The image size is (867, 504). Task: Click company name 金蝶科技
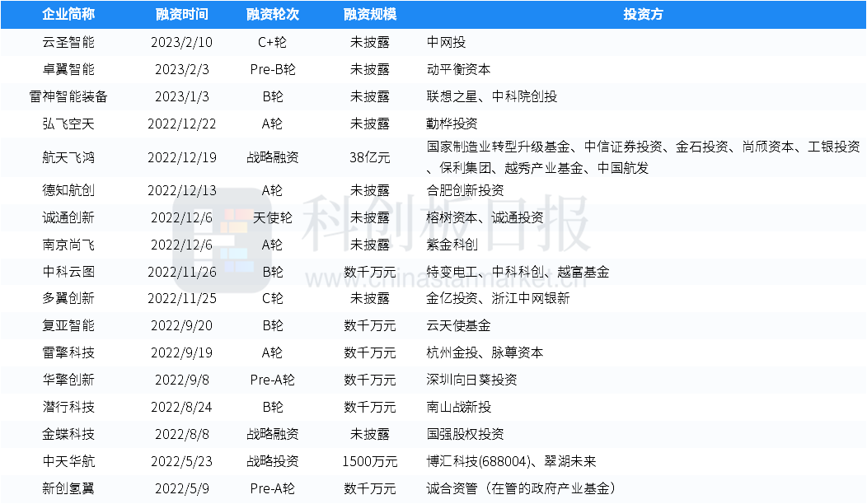pyautogui.click(x=68, y=434)
